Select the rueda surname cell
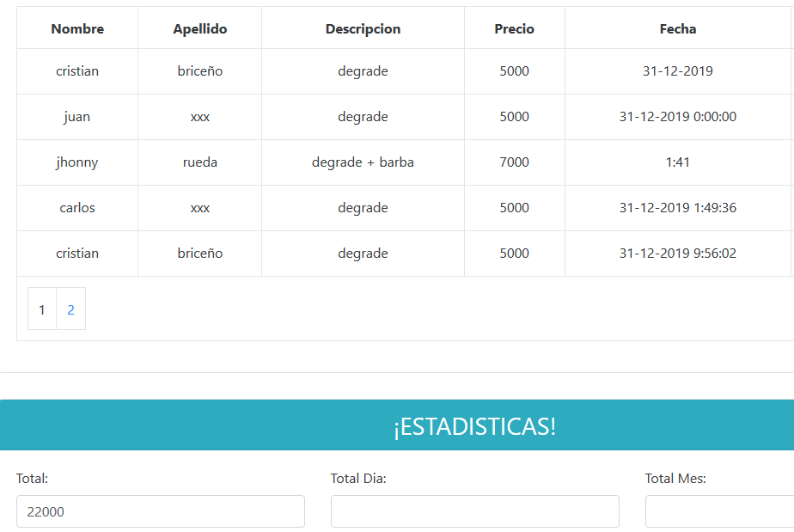The image size is (794, 532). (x=200, y=162)
